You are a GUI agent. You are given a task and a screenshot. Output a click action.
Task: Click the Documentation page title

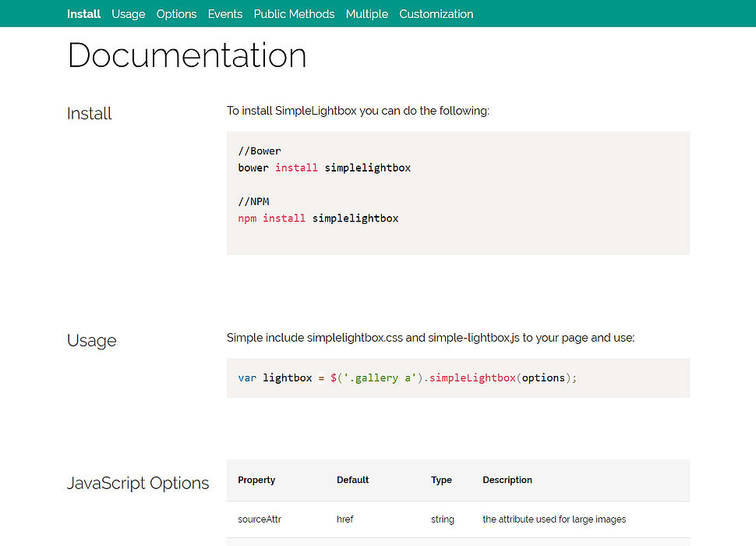(187, 55)
